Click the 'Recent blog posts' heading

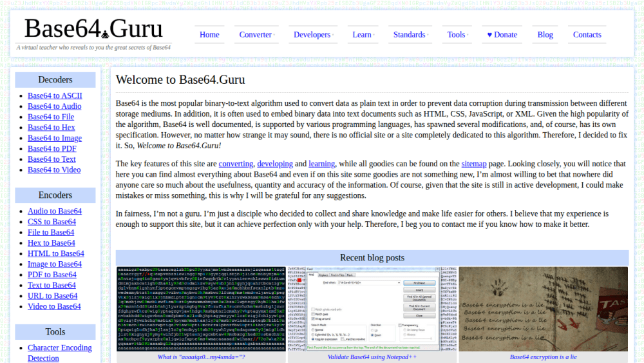(372, 258)
